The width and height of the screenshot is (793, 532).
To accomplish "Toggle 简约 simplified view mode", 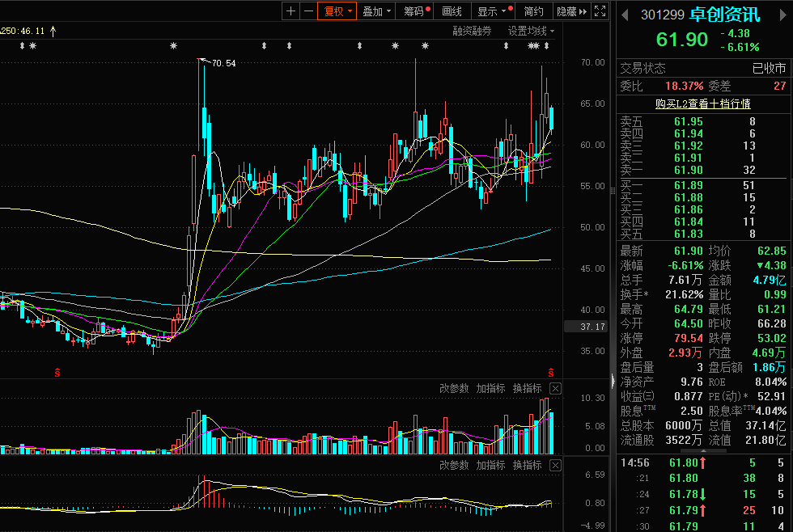I will (534, 11).
